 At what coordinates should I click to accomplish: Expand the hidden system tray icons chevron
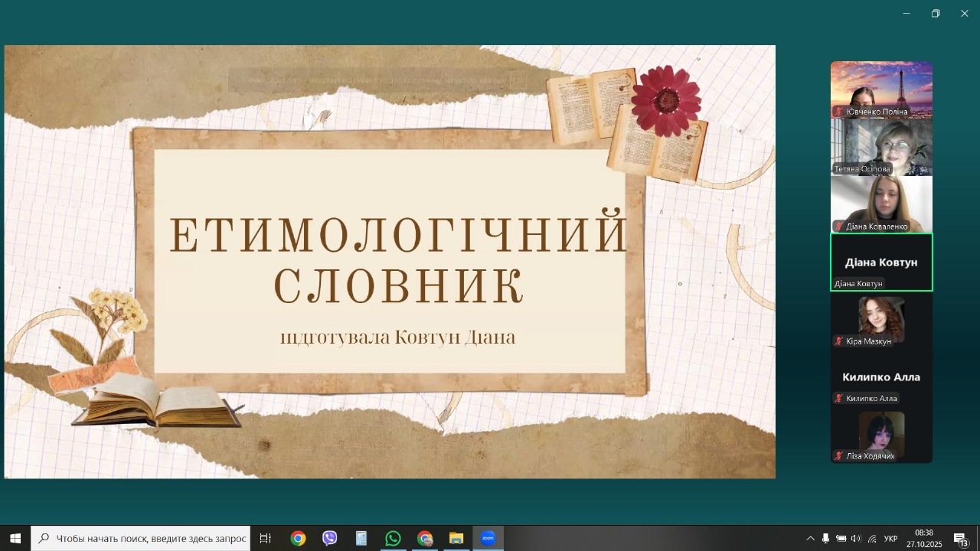[810, 539]
